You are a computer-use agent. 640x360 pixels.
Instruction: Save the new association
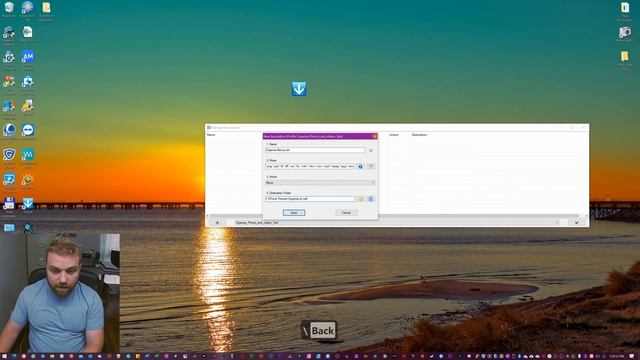point(294,213)
